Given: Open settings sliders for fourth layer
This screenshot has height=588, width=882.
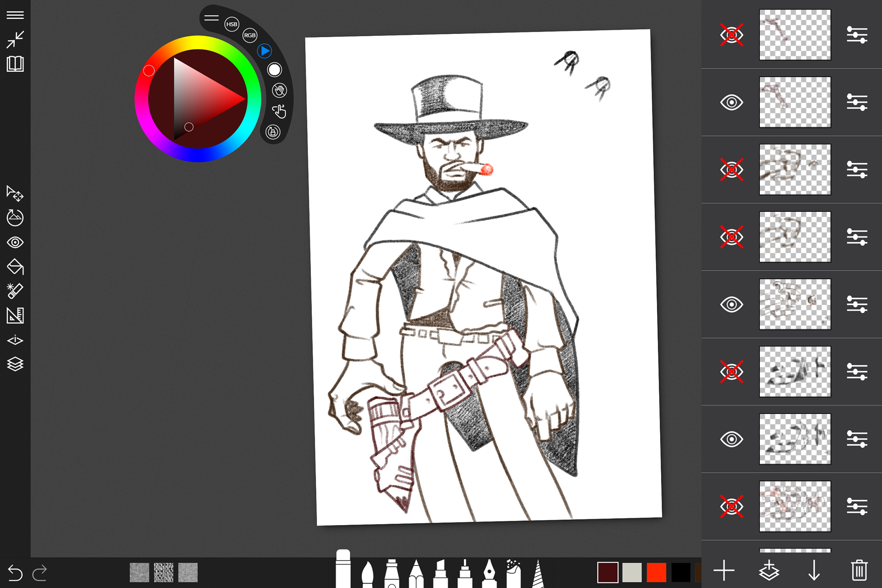Looking at the screenshot, I should pyautogui.click(x=857, y=237).
